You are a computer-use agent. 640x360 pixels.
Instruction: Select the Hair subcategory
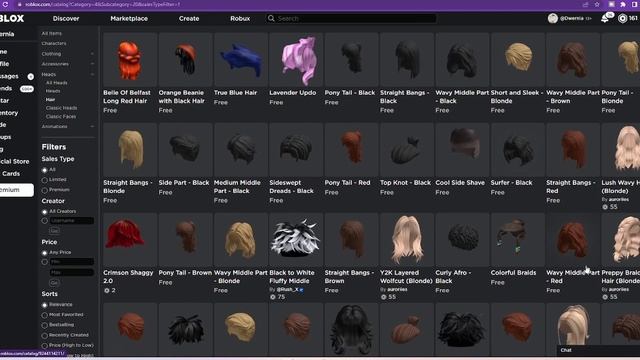[50, 99]
